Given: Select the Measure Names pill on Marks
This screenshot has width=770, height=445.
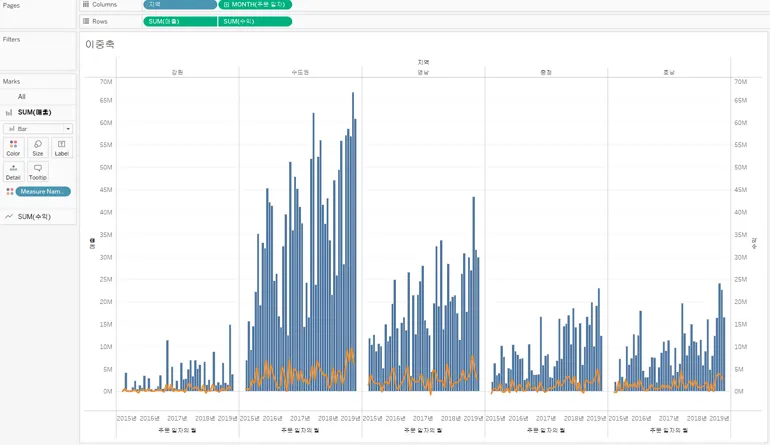Looking at the screenshot, I should tap(43, 192).
